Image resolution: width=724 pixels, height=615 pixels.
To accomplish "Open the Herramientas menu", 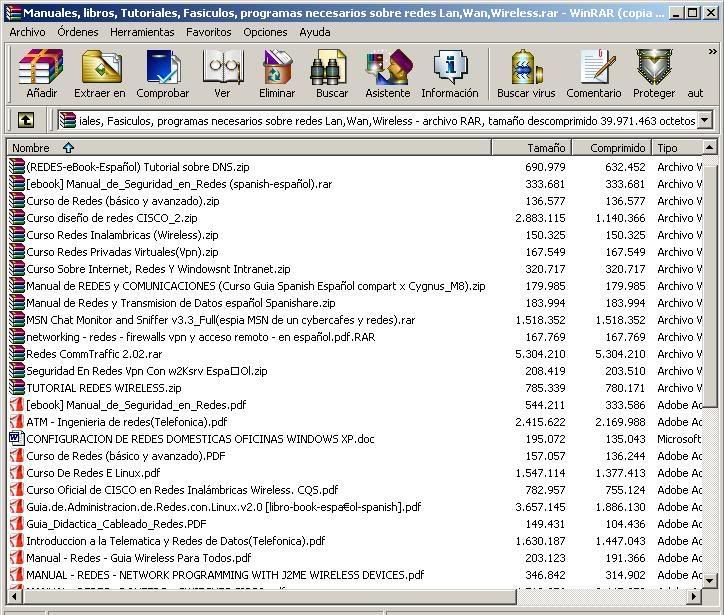I will [x=142, y=32].
